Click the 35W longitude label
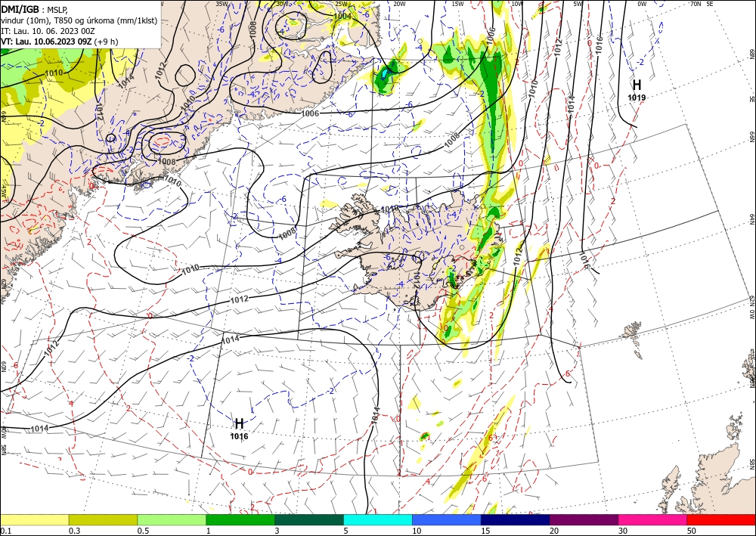 click(x=222, y=3)
